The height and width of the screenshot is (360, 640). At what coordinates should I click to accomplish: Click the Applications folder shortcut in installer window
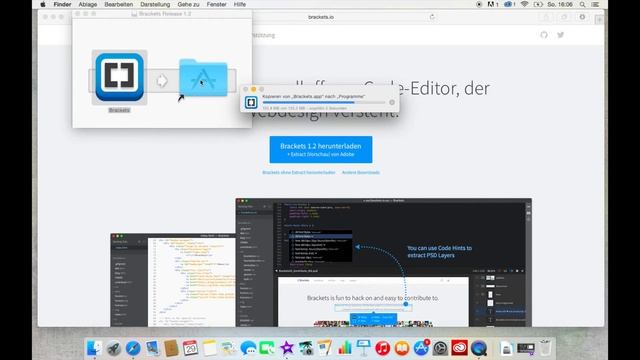(203, 78)
